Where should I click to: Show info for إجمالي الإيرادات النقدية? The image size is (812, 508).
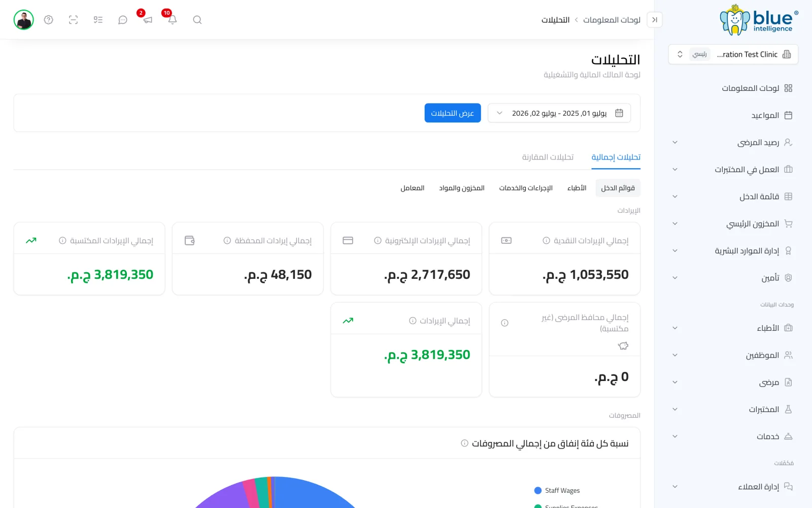546,241
